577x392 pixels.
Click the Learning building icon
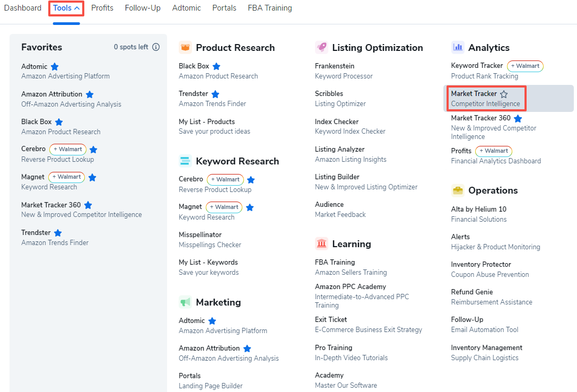321,244
